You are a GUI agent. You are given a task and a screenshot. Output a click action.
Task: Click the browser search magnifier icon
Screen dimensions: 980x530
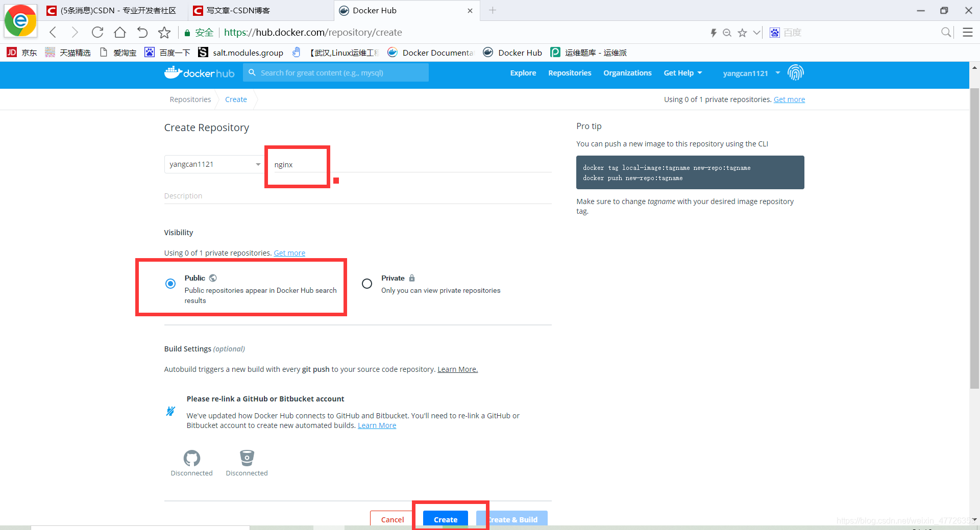coord(946,33)
